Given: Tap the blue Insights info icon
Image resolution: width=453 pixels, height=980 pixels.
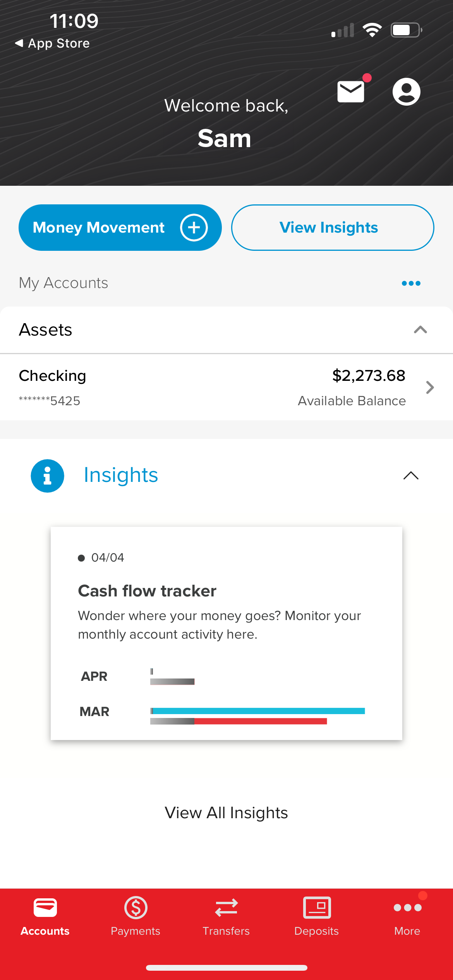Looking at the screenshot, I should (48, 476).
